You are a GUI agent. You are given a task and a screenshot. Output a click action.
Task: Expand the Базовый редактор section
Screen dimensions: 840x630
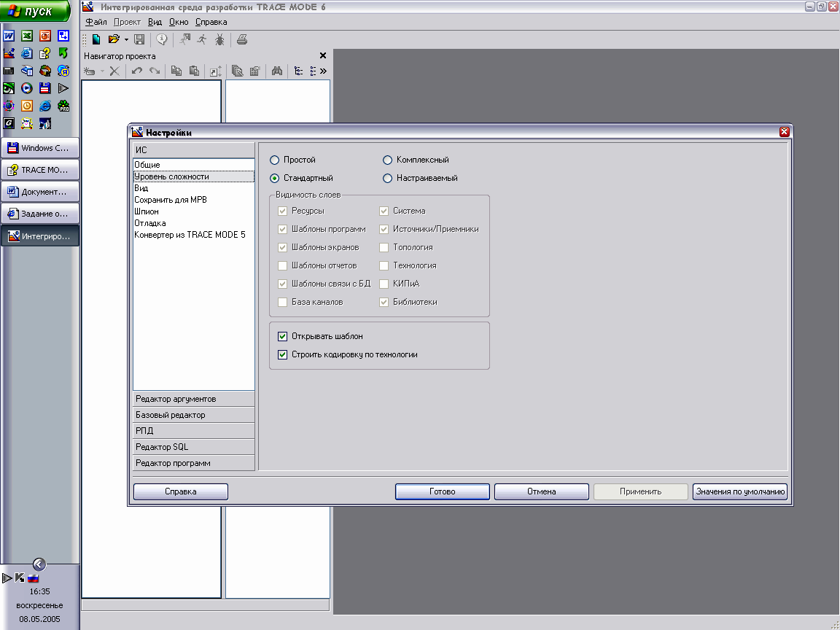pos(193,415)
